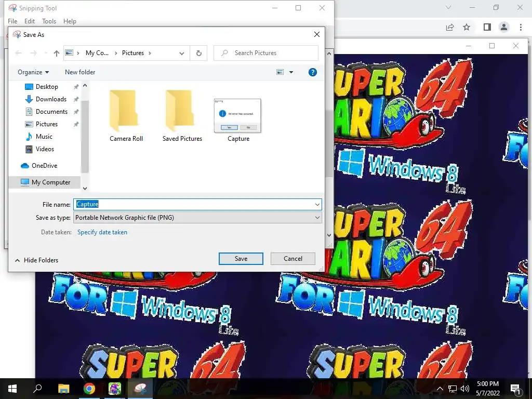This screenshot has width=532, height=399.
Task: Click the Cancel button
Action: tap(293, 259)
